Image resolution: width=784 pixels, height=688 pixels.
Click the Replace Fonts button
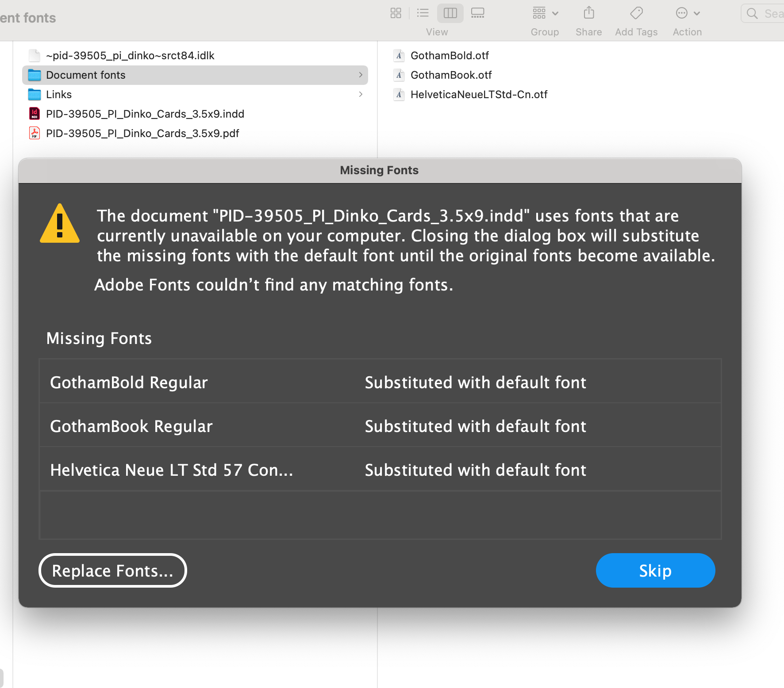pos(112,570)
